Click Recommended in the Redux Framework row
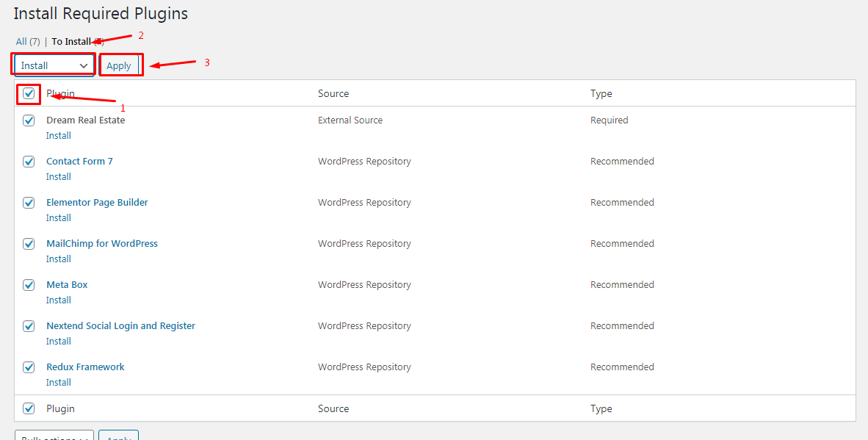 click(x=622, y=367)
